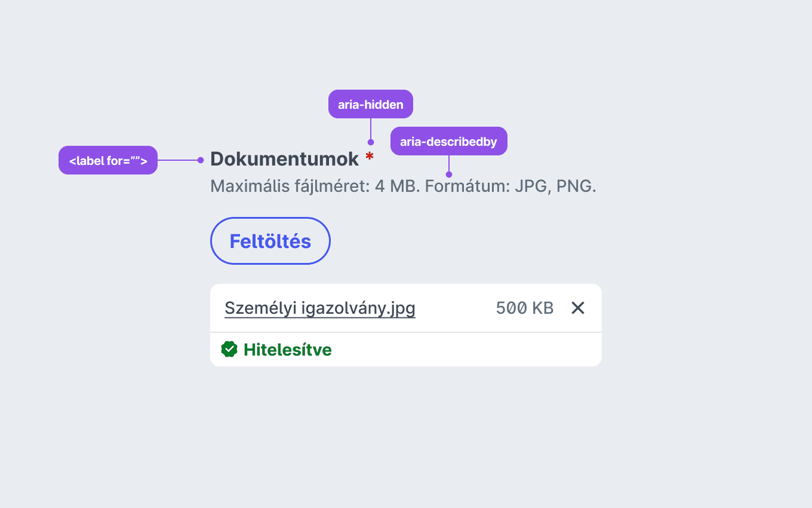Click the aria-hidden annotation tag

(371, 104)
